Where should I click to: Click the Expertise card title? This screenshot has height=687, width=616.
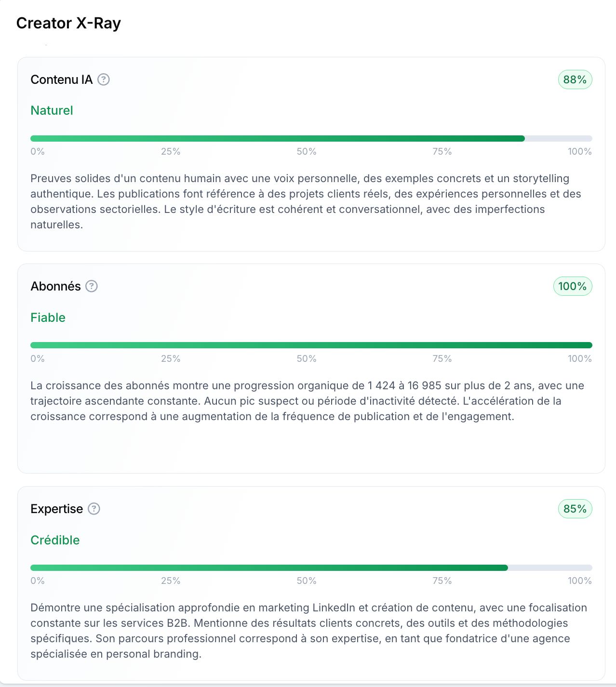coord(56,509)
